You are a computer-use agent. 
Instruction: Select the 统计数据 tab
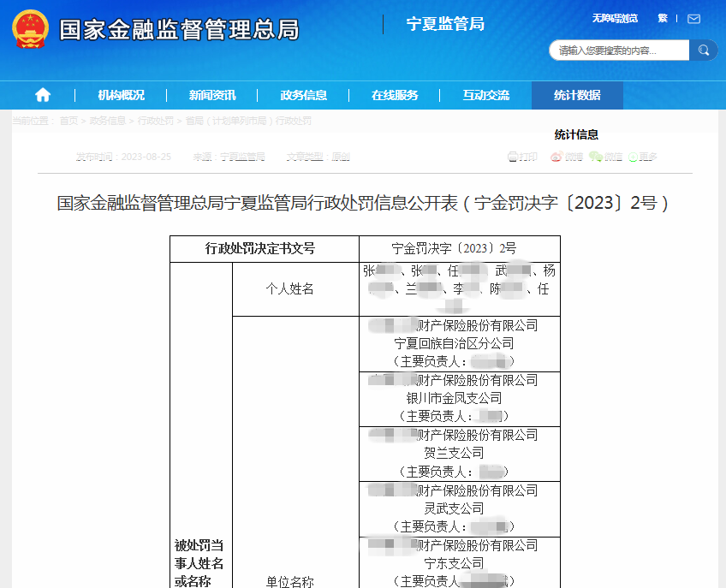pos(577,95)
